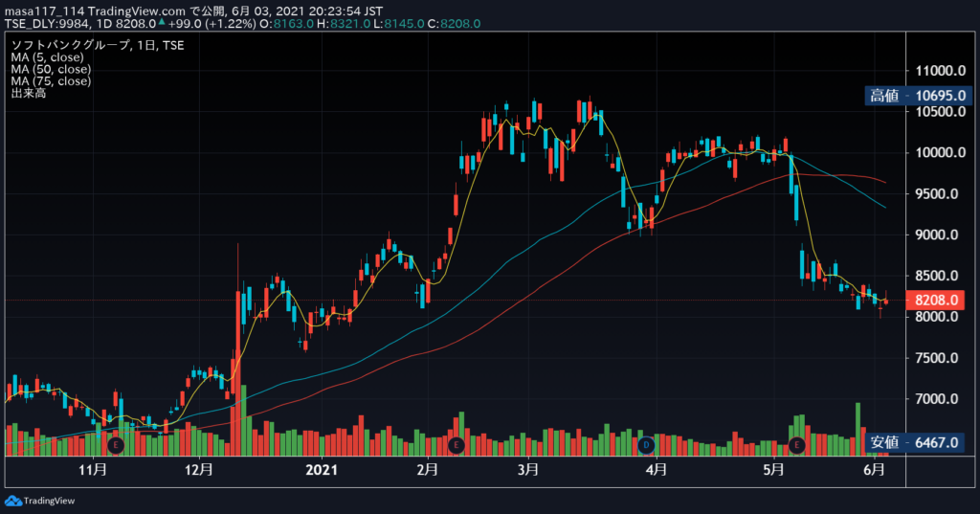
Task: Open the dividend D marker near 4月
Action: coord(646,445)
